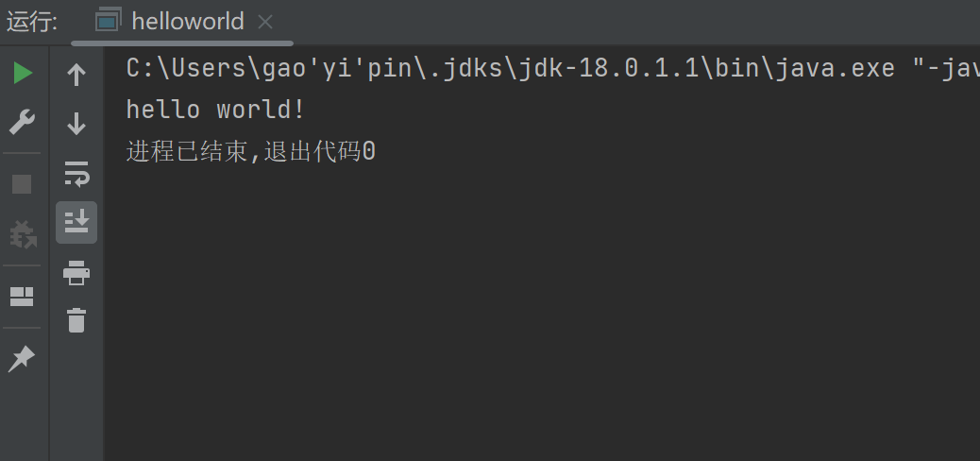Viewport: 980px width, 461px height.
Task: Click the hello world! output line
Action: click(x=215, y=110)
